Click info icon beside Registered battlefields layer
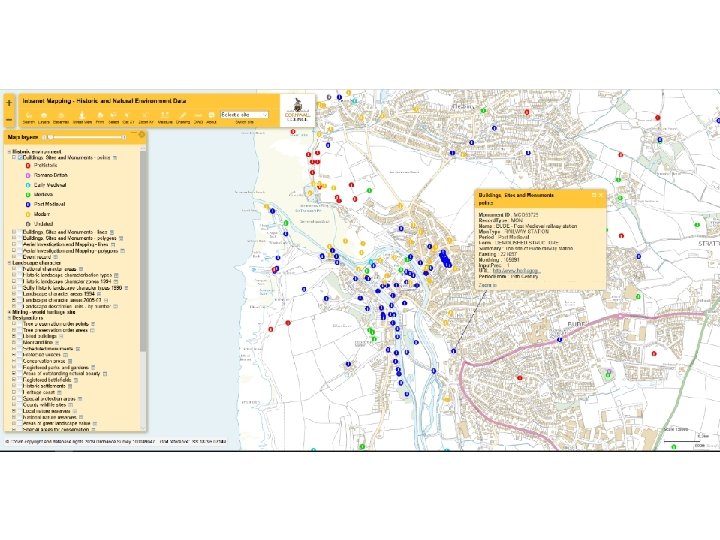 pos(76,380)
